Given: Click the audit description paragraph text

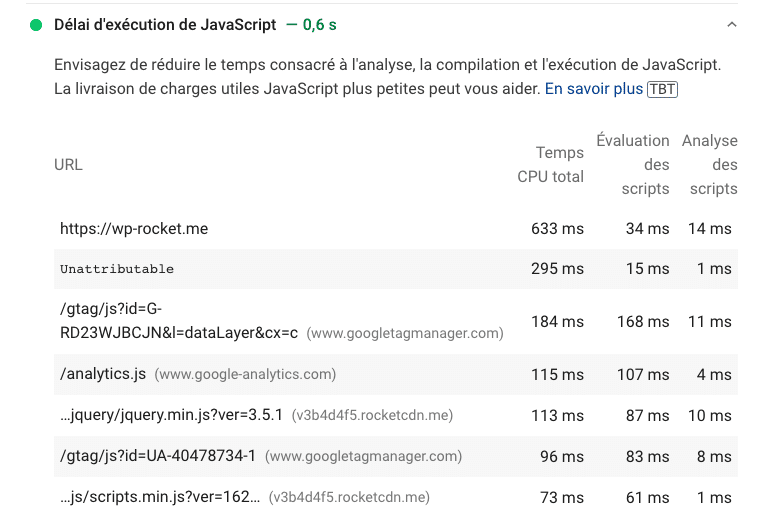Looking at the screenshot, I should click(x=387, y=77).
